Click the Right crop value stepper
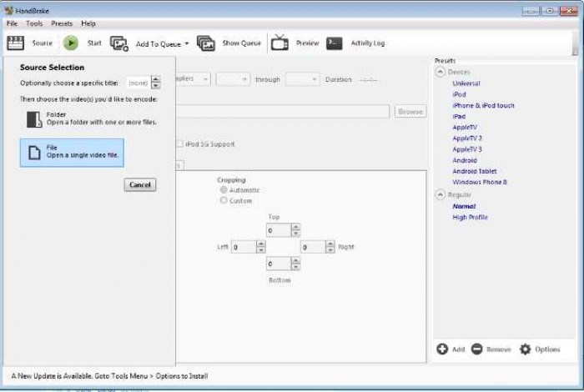This screenshot has width=584, height=392. point(330,247)
